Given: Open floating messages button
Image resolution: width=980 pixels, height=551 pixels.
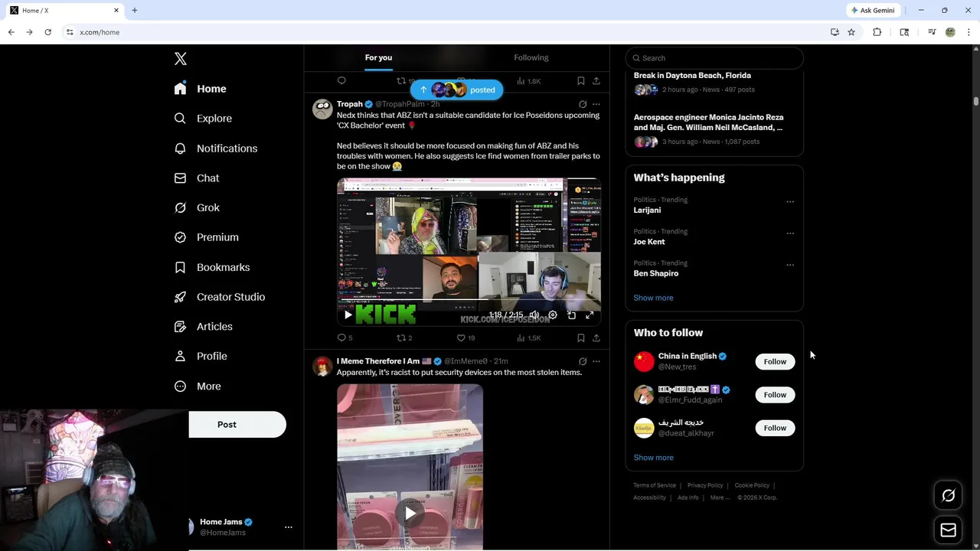Looking at the screenshot, I should (x=949, y=530).
